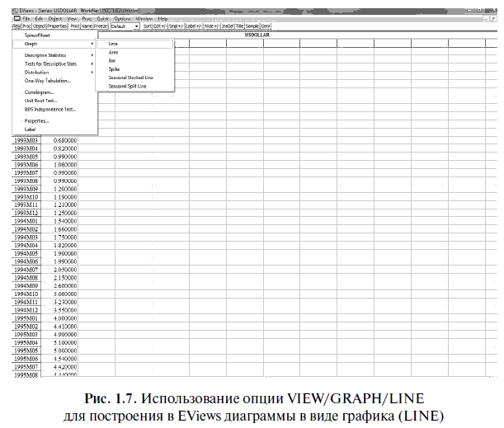Image resolution: width=504 pixels, height=428 pixels.
Task: Click the Name toolbar button
Action: pos(87,26)
